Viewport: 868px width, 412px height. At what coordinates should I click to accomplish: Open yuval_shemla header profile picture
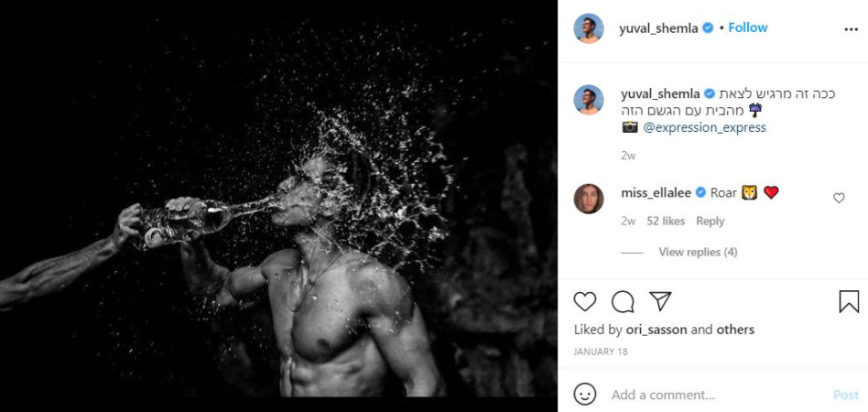click(589, 28)
